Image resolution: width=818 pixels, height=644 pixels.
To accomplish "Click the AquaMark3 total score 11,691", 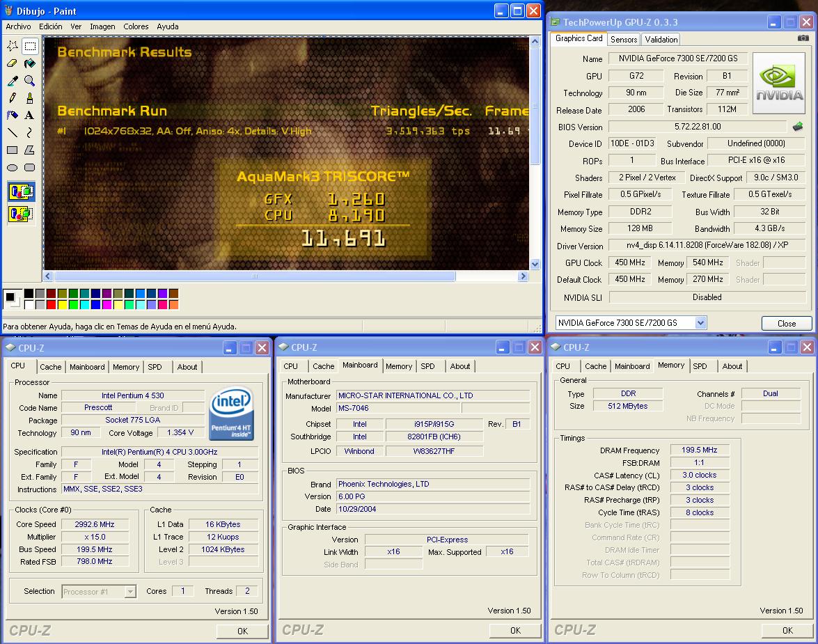I will (343, 239).
